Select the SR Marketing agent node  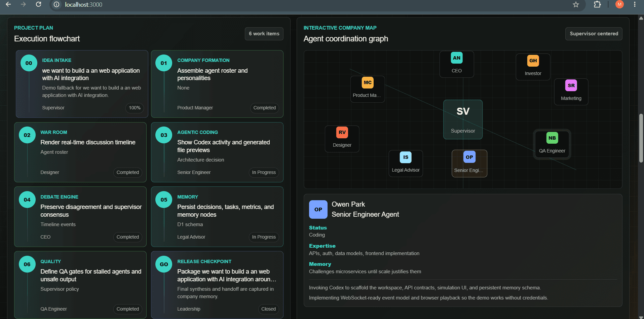571,92
